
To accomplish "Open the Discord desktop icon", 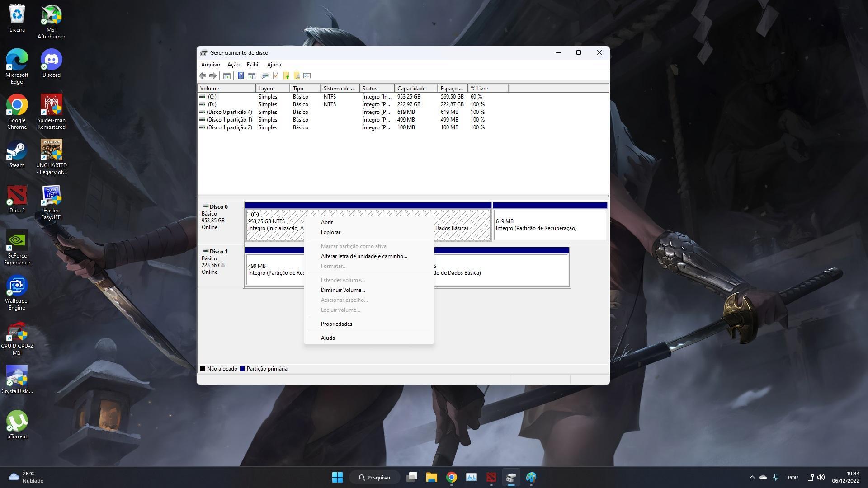I will click(51, 64).
